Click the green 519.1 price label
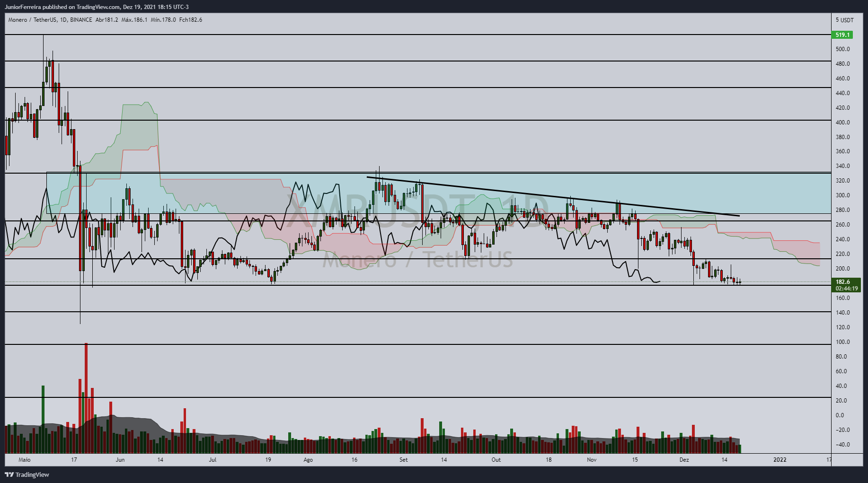The image size is (868, 483). pyautogui.click(x=842, y=35)
